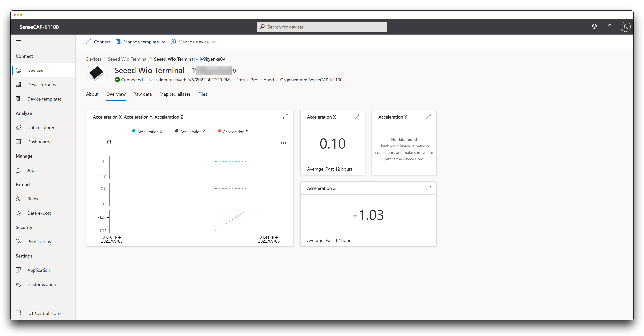Open Application settings in the sidebar
Image resolution: width=644 pixels, height=336 pixels.
(x=43, y=270)
